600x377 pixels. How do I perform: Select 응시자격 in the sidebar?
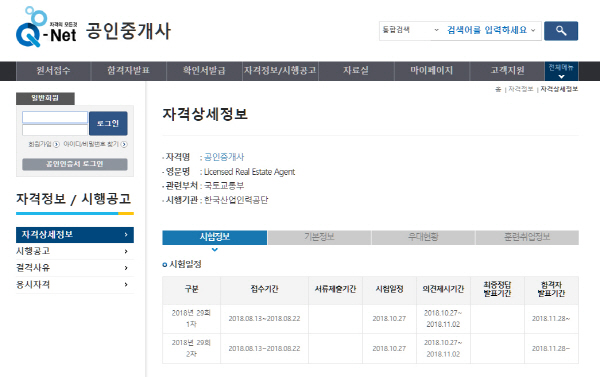(x=75, y=285)
